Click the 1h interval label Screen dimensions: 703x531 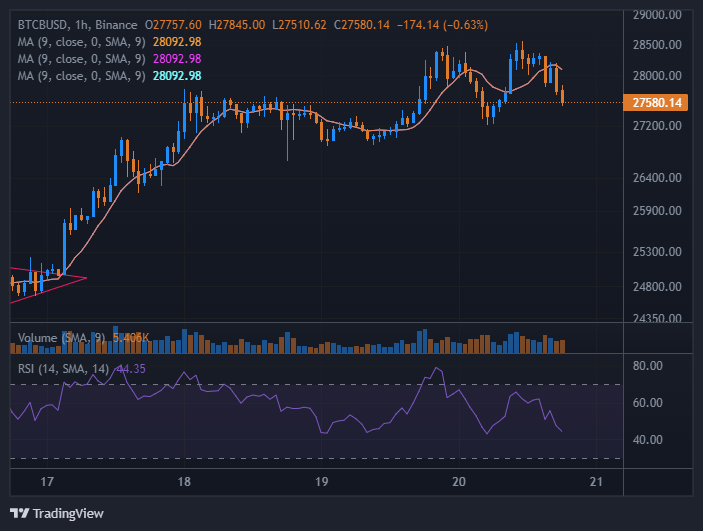[x=82, y=23]
